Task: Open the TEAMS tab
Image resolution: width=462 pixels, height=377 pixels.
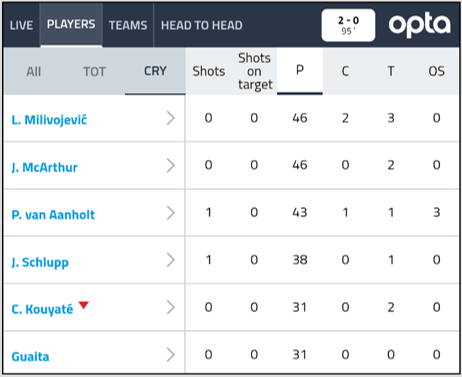Action: pos(128,25)
